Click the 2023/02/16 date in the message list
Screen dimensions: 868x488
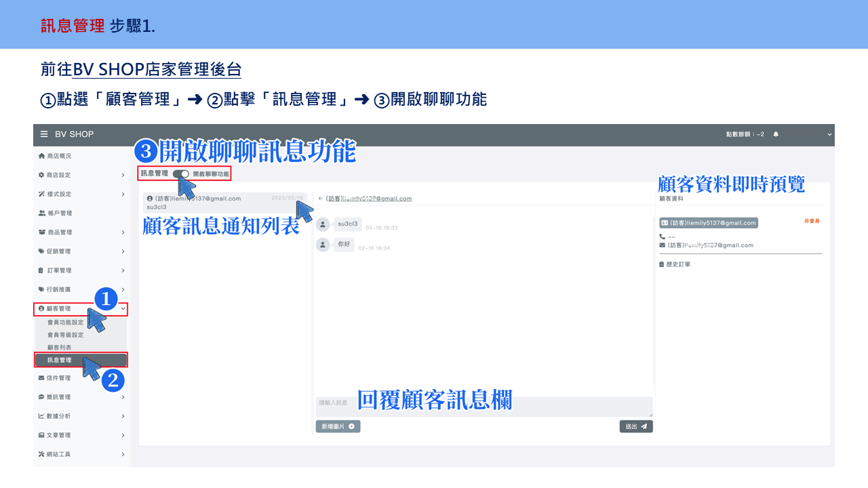click(x=288, y=198)
